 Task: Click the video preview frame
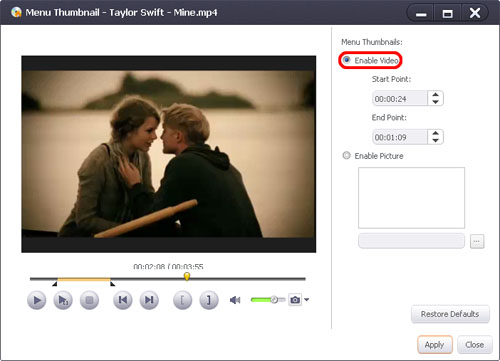(x=169, y=154)
